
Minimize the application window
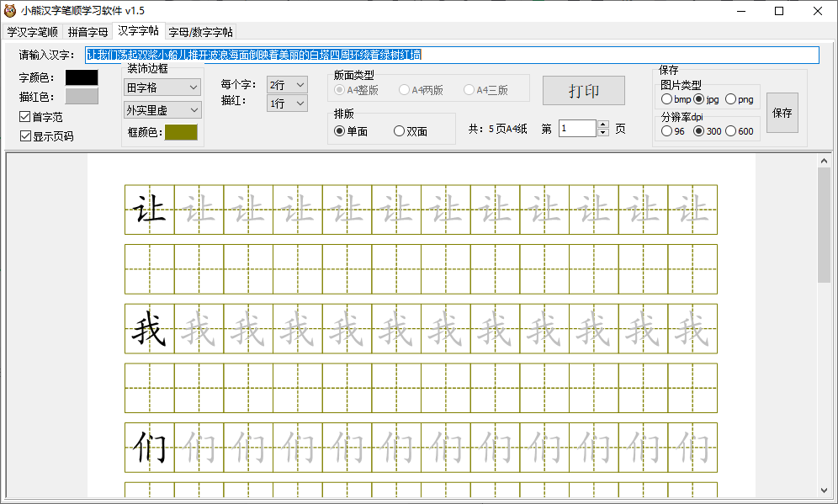(740, 11)
